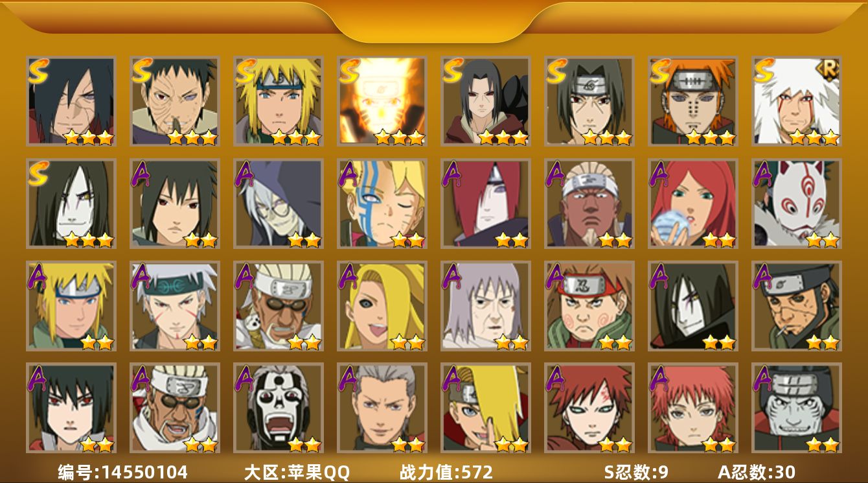The width and height of the screenshot is (868, 483).
Task: Select the glowing golden ninja portrait
Action: [382, 100]
